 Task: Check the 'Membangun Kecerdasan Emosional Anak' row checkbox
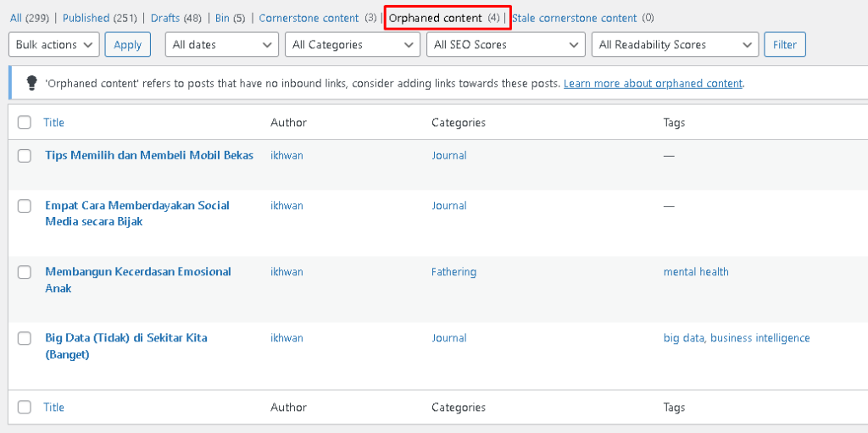pos(25,272)
